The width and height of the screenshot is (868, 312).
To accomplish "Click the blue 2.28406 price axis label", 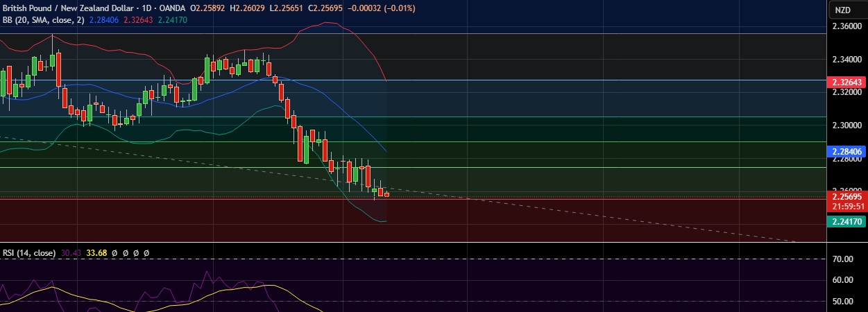I will (x=846, y=150).
